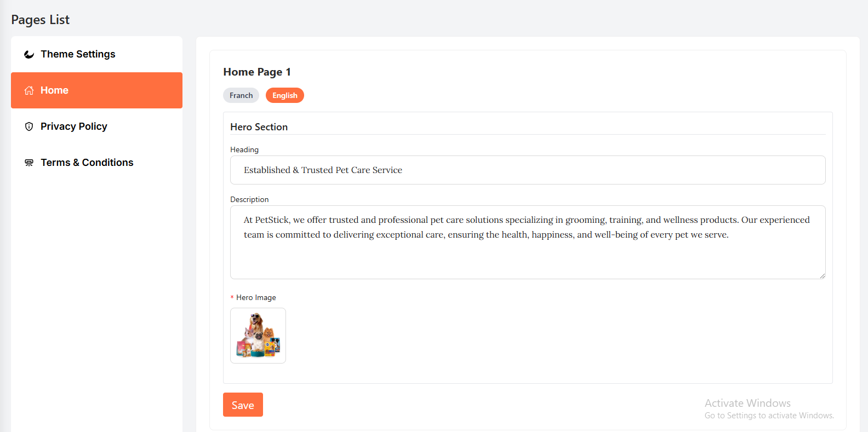Click the Hero Image pet thumbnail

pyautogui.click(x=258, y=336)
